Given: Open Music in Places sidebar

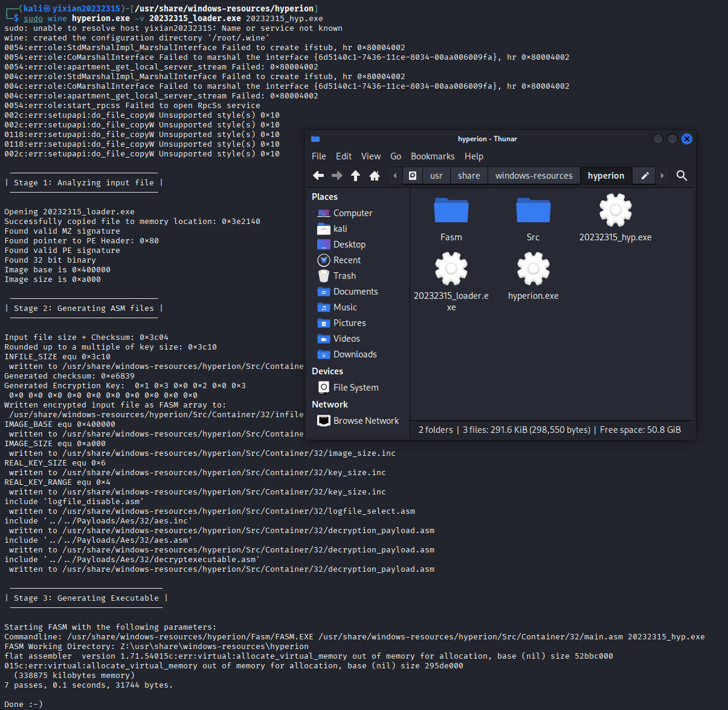Looking at the screenshot, I should 345,307.
